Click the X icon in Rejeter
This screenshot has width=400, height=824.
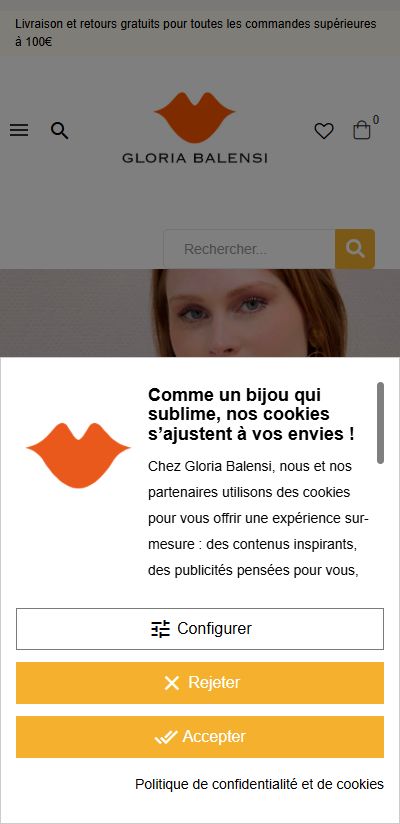point(171,683)
